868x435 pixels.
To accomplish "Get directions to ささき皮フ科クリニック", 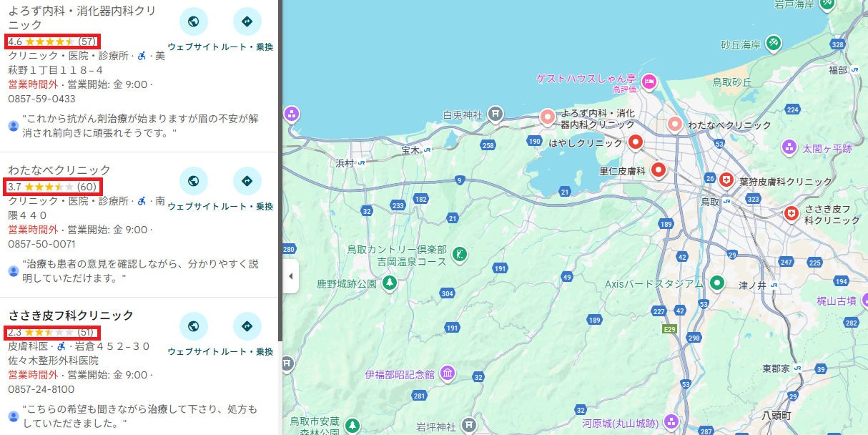I will click(x=247, y=326).
